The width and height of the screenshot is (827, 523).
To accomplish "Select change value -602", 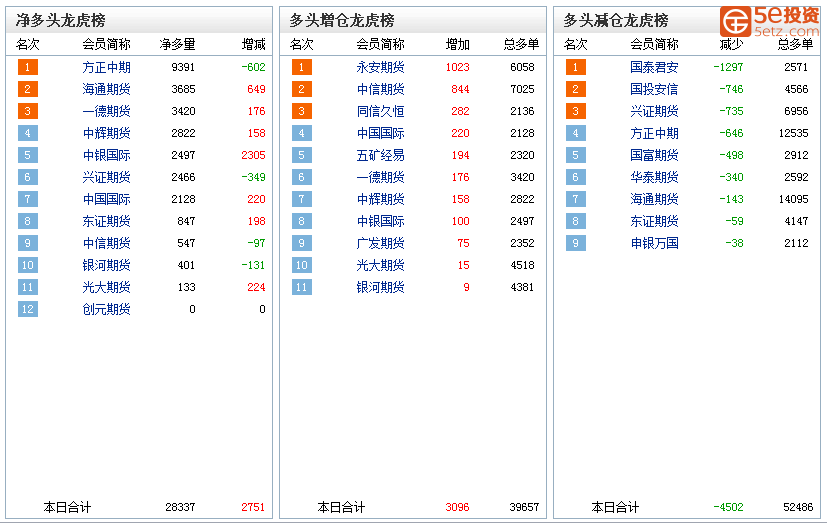I will [x=253, y=67].
